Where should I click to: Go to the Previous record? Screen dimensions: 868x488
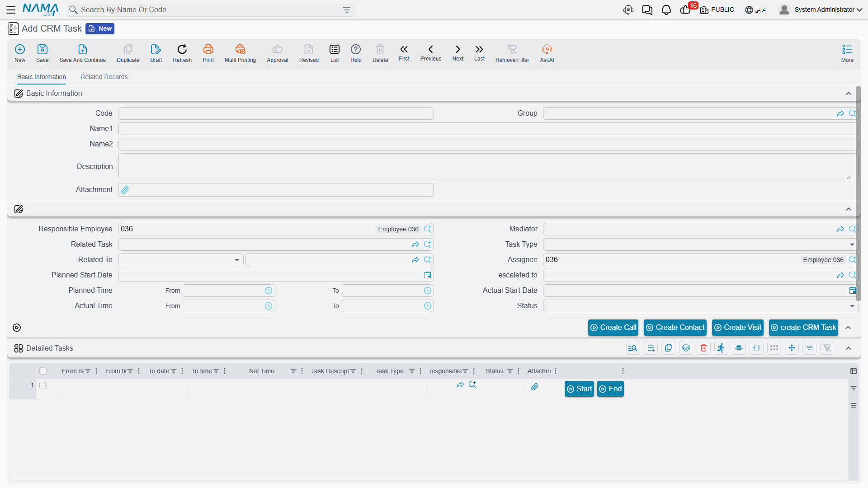click(x=431, y=52)
